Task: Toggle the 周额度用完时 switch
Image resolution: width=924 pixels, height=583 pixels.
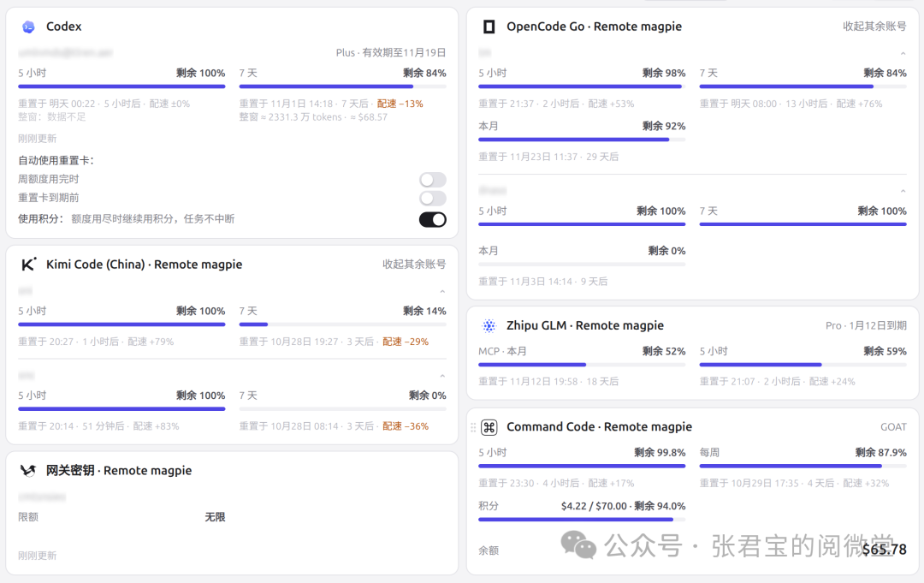Action: [433, 179]
